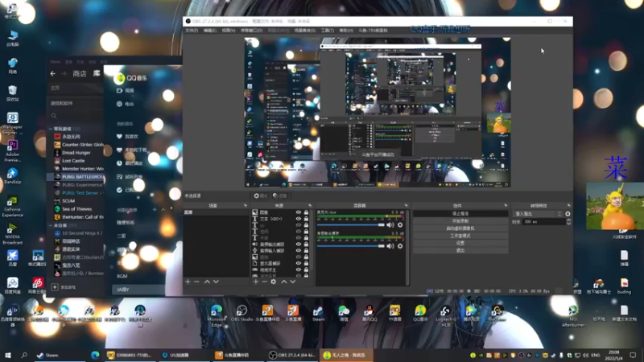Click 开始录制 to start recording
The image size is (644, 362).
point(460,221)
